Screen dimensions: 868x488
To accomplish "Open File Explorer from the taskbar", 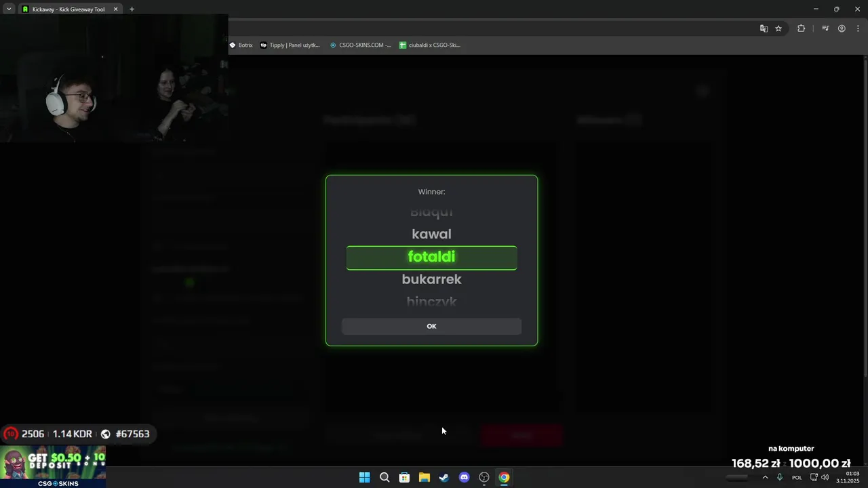I will (x=424, y=477).
